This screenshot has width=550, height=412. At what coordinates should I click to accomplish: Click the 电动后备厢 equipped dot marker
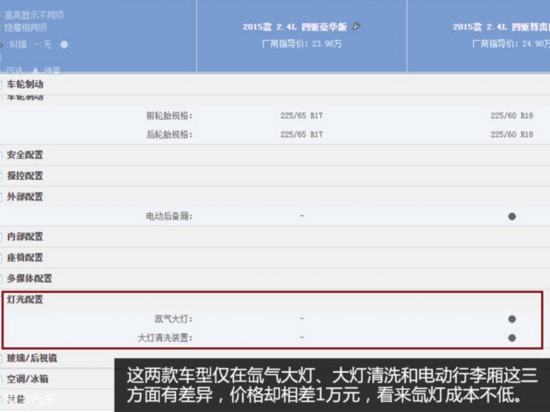tap(512, 216)
